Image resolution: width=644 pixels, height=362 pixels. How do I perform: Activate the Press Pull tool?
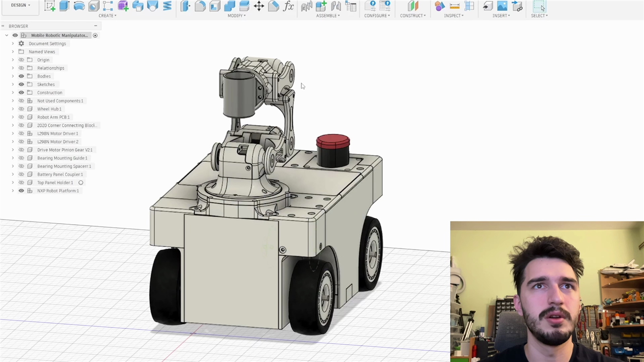click(x=185, y=6)
